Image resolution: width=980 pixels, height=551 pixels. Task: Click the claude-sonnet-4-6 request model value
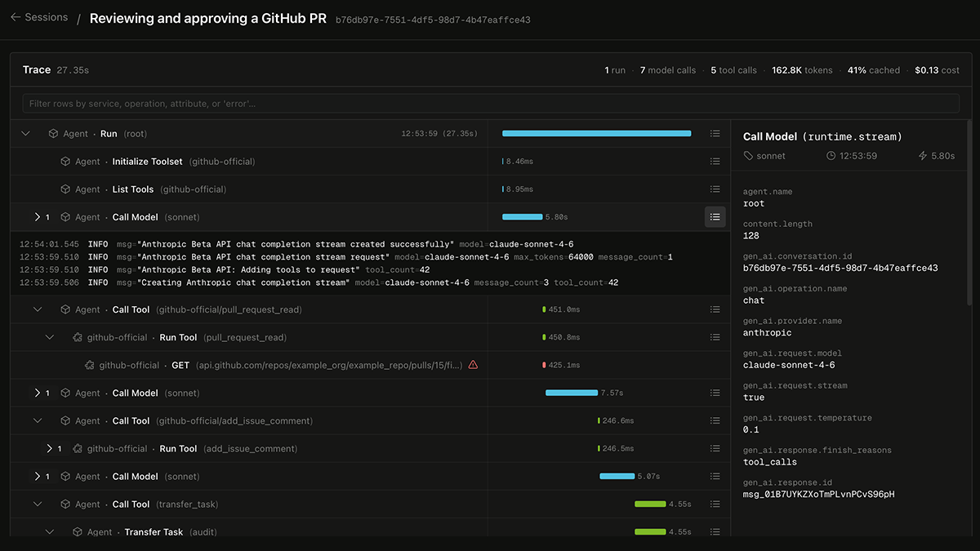789,365
